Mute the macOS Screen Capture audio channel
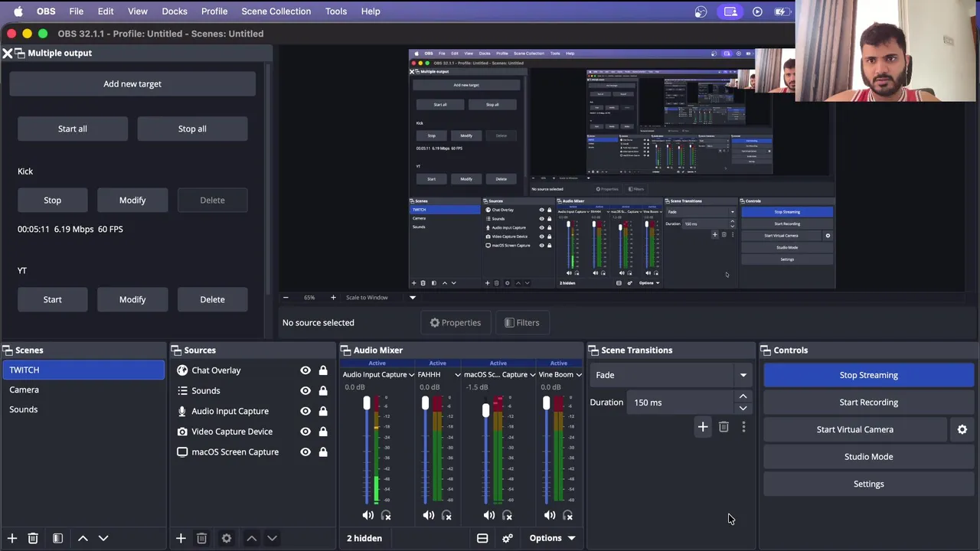980x551 pixels. point(489,515)
